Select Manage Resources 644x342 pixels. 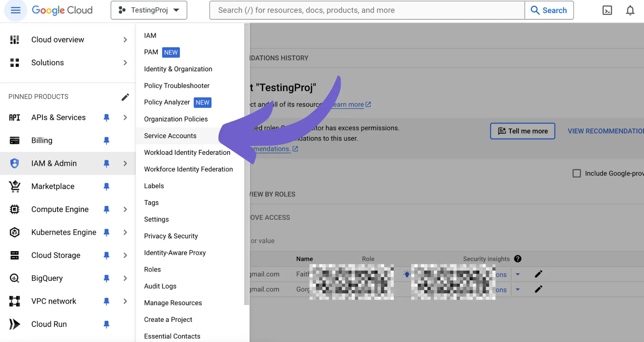(x=173, y=303)
